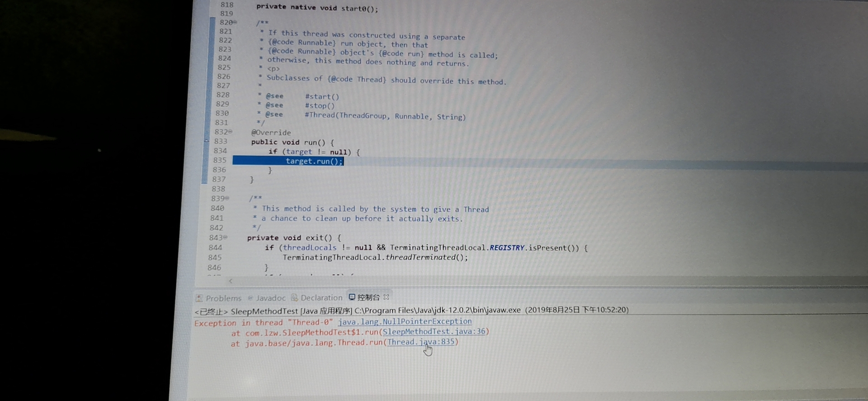Image resolution: width=868 pixels, height=401 pixels.
Task: Follow the SleepMethodTest.java:36 stack trace link
Action: tap(434, 331)
